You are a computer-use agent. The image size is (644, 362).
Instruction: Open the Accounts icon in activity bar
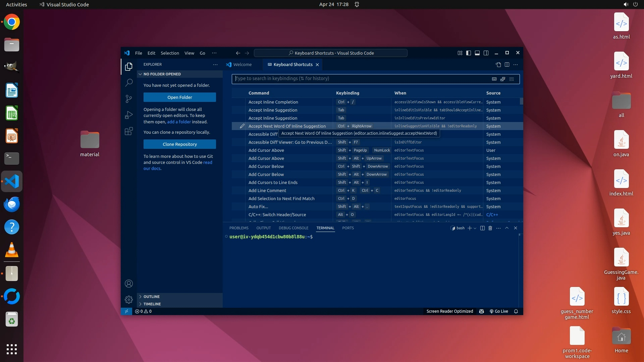pyautogui.click(x=129, y=284)
